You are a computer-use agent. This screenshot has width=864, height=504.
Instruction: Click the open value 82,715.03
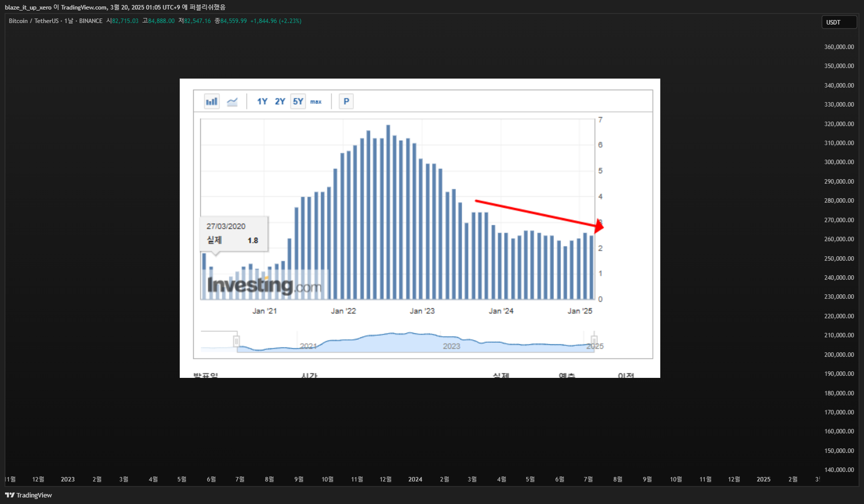coord(125,21)
